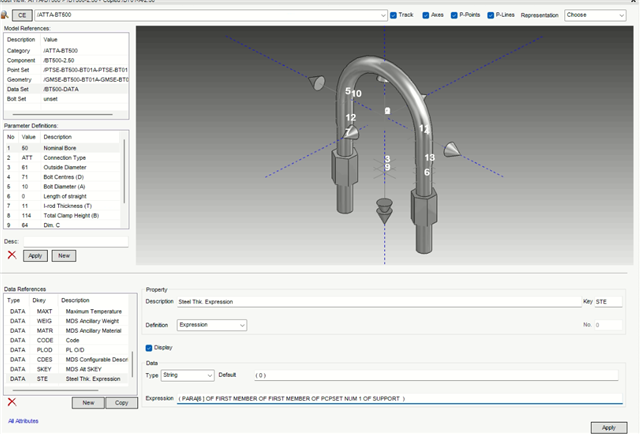Viewport: 640px width, 434px height.
Task: Select the Point Set reference row
Action: tap(66, 70)
